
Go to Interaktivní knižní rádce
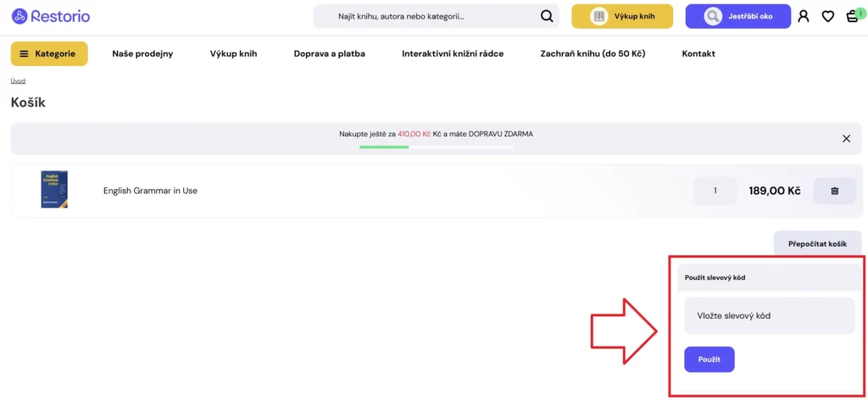453,53
